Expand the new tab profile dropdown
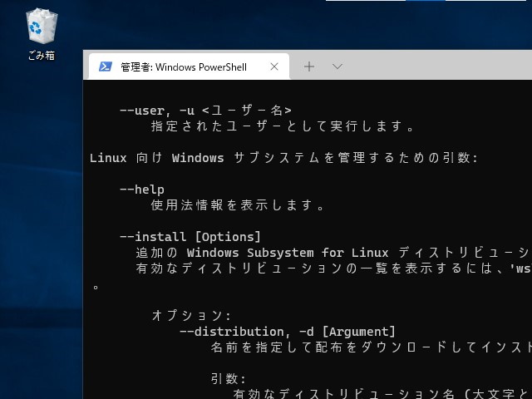This screenshot has width=532, height=399. (x=337, y=66)
